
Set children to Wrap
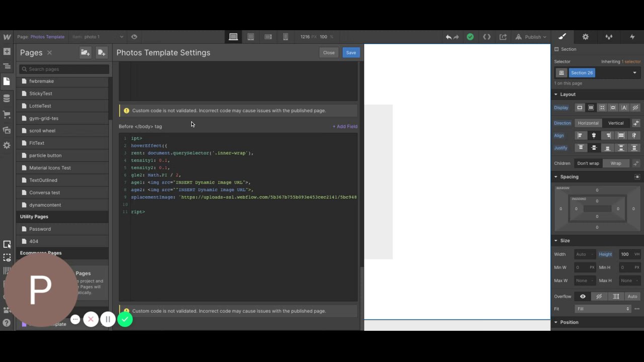(616, 163)
